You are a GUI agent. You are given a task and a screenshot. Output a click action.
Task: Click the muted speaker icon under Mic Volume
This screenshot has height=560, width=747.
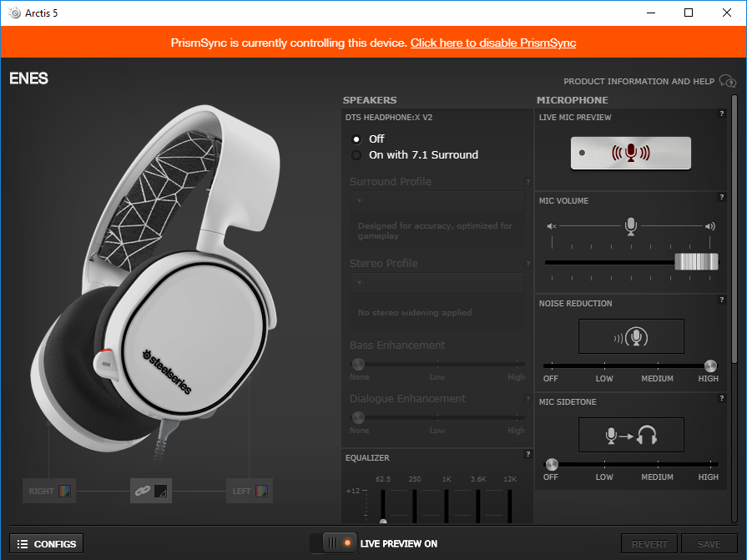point(551,226)
